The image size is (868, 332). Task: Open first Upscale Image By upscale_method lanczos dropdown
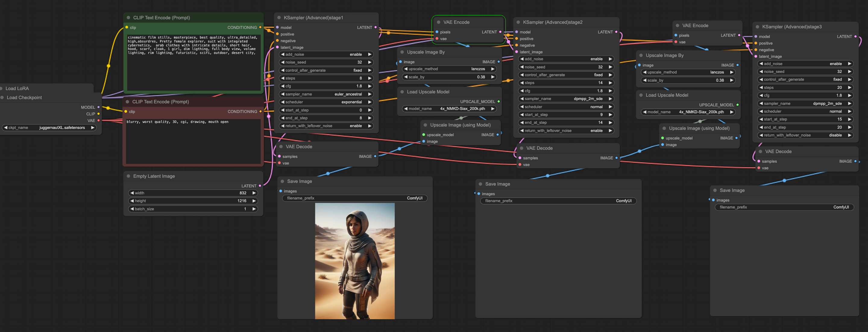(449, 69)
